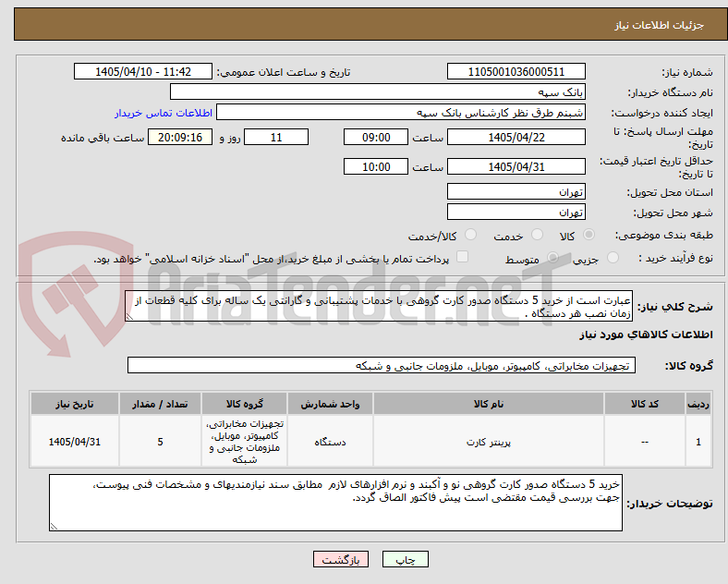
Task: Click the deadline time field 09:00
Action: tap(376, 137)
